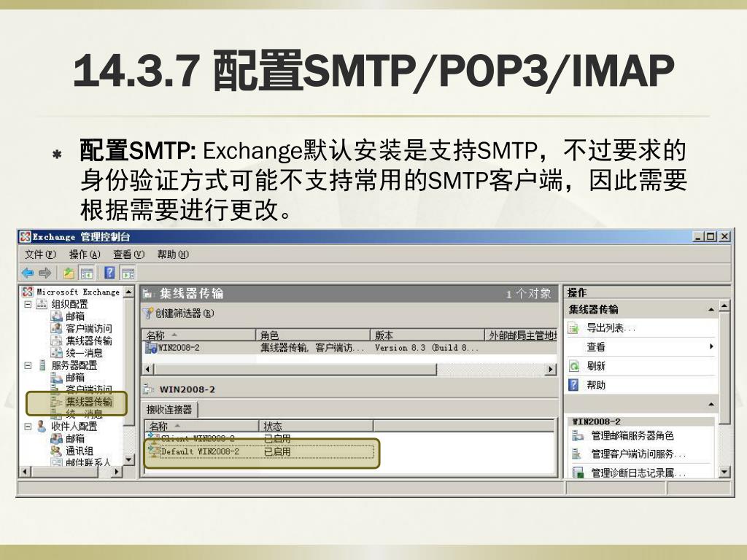747x560 pixels.
Task: Click the filter funnel icon
Action: click(x=148, y=313)
